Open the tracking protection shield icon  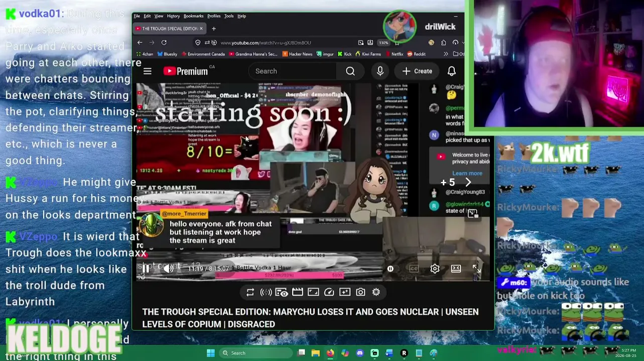click(198, 43)
